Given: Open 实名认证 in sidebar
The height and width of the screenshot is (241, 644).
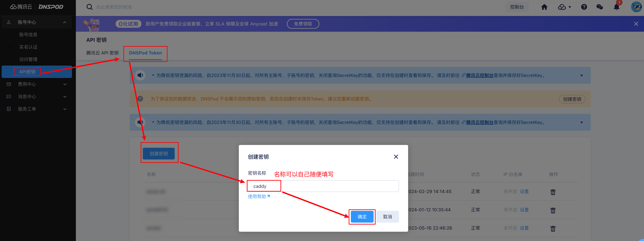Looking at the screenshot, I should 28,47.
